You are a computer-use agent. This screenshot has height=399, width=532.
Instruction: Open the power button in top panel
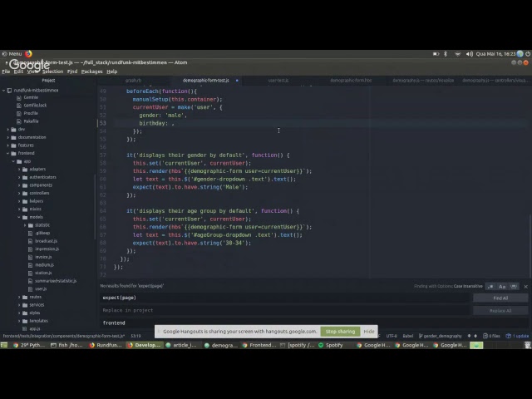528,53
